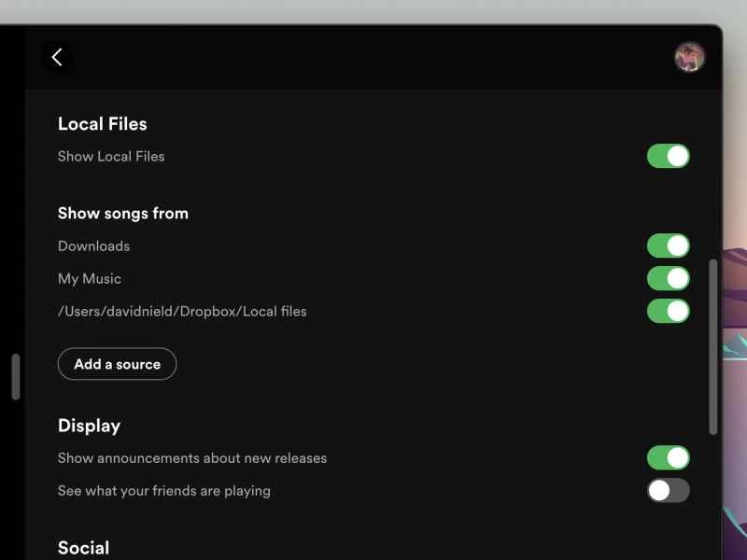Click the Social section heading
This screenshot has width=747, height=560.
click(83, 547)
